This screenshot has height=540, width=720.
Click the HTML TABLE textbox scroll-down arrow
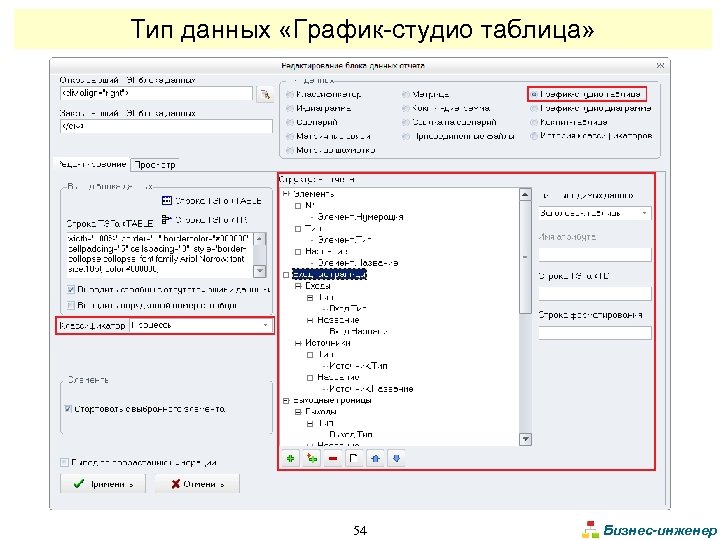(259, 271)
